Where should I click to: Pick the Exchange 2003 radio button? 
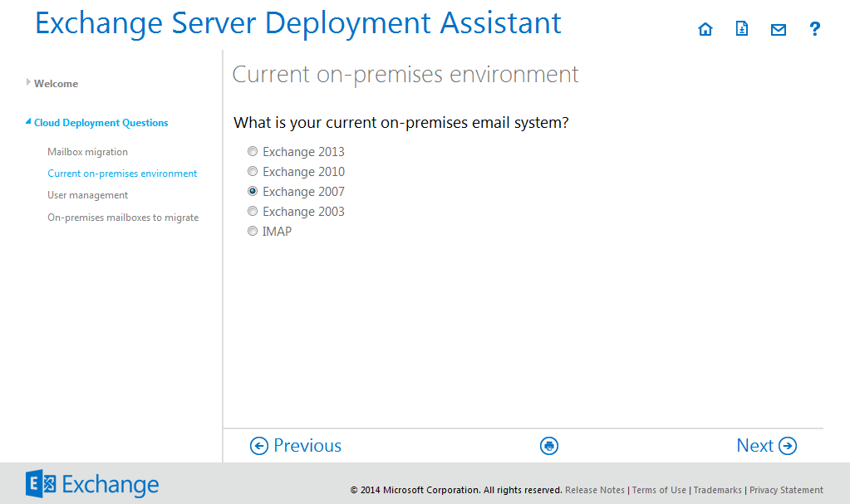click(253, 212)
